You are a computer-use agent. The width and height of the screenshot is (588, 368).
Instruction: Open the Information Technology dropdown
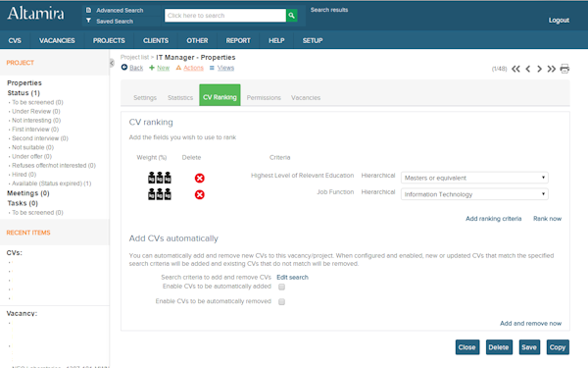point(474,194)
